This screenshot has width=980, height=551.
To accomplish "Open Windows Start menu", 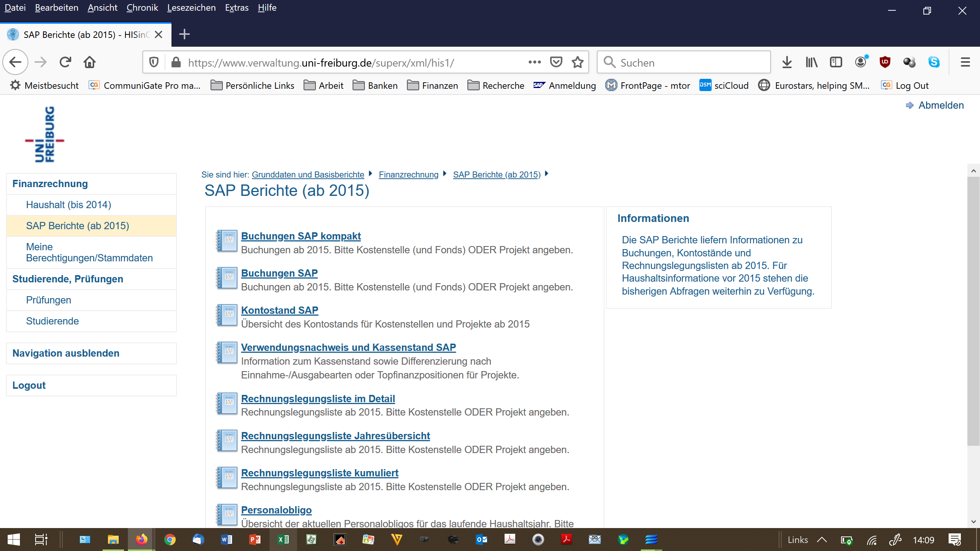I will (14, 540).
